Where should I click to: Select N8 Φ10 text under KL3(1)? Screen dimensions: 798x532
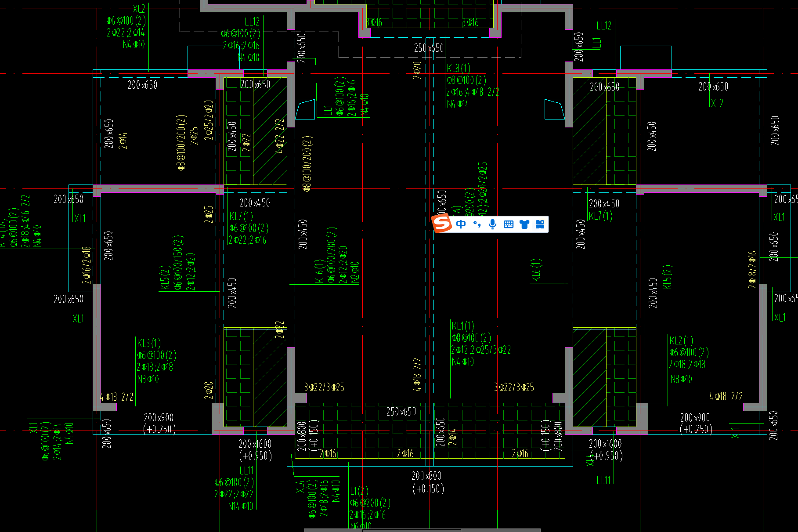click(148, 379)
